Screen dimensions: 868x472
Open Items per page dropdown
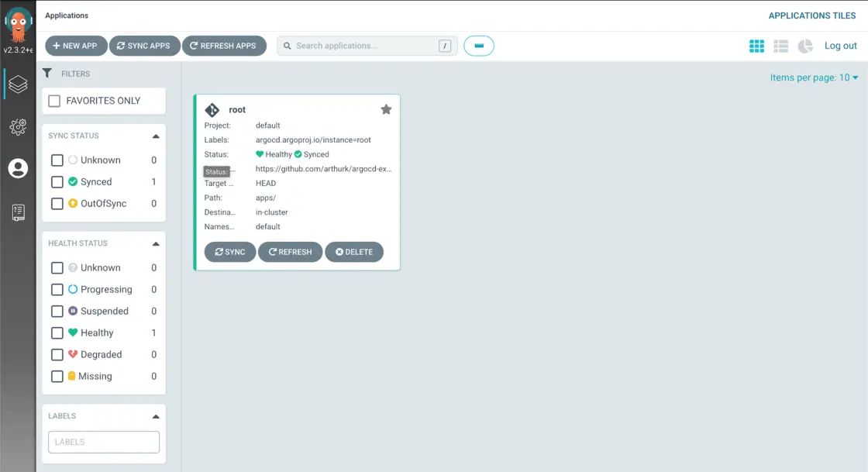tap(815, 78)
